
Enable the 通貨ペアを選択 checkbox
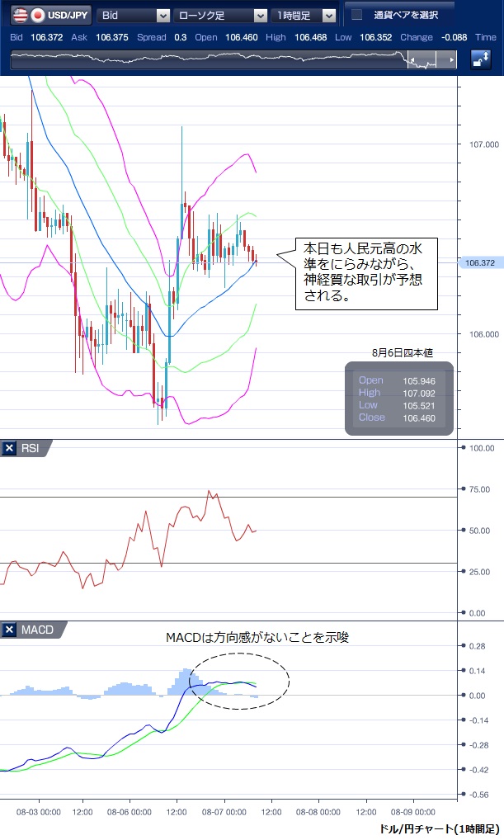click(x=357, y=15)
